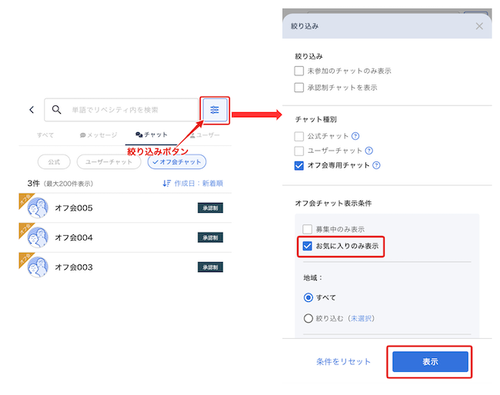The image size is (500, 395).
Task: Click 承認制 badge on オフ会005
Action: (x=210, y=208)
